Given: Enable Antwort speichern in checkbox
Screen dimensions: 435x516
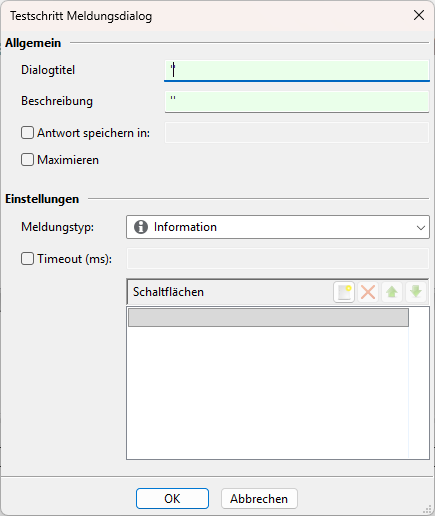Looking at the screenshot, I should pos(27,133).
